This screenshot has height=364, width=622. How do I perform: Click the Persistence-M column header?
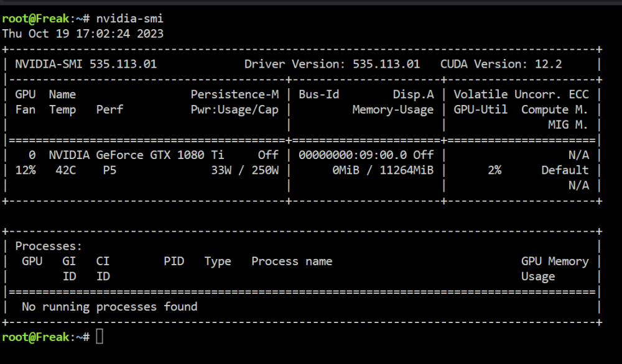235,94
